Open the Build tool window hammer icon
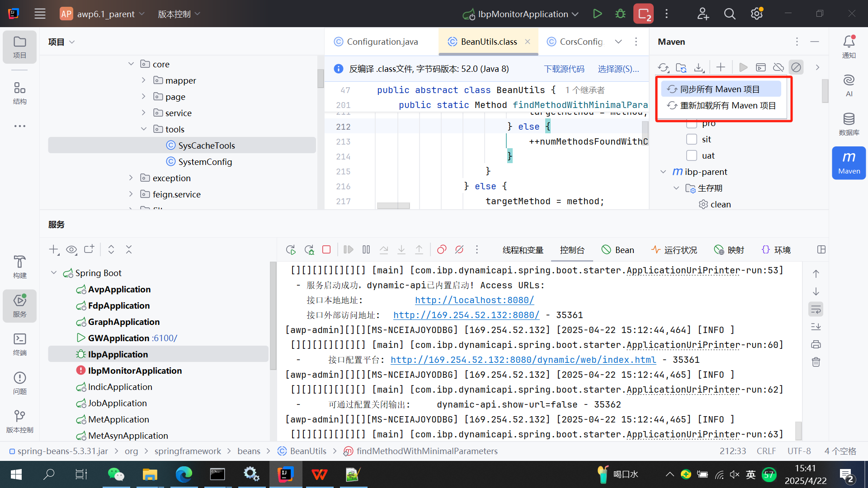This screenshot has width=868, height=488. coord(19,267)
